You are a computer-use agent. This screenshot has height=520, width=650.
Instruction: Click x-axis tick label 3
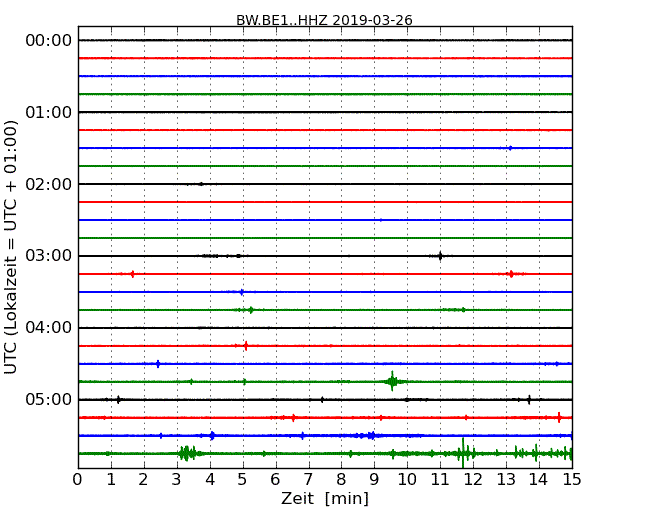(177, 480)
